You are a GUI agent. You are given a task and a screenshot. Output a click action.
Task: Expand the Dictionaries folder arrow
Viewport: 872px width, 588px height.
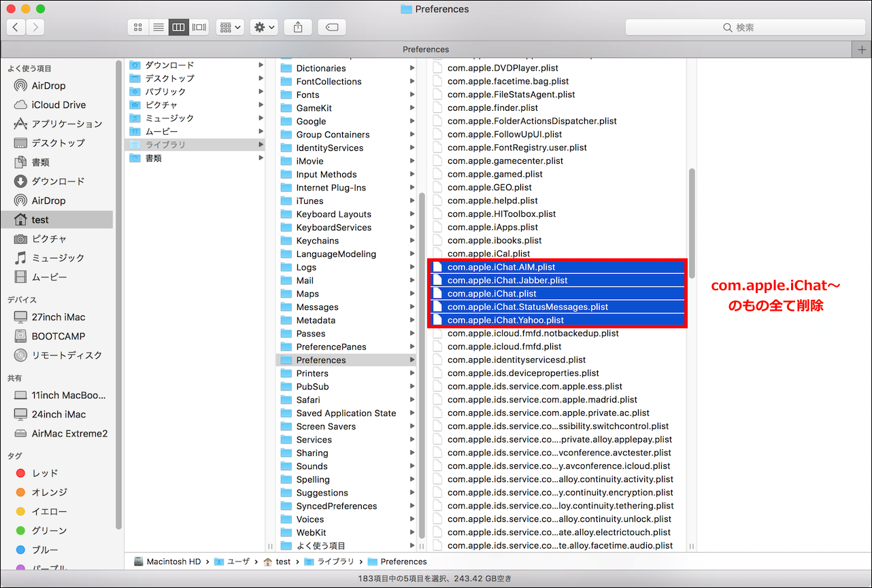pyautogui.click(x=412, y=68)
